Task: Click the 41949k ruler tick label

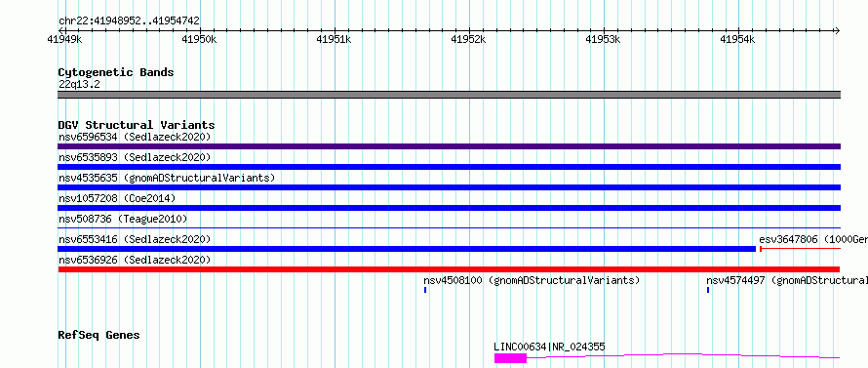Action: pos(64,40)
